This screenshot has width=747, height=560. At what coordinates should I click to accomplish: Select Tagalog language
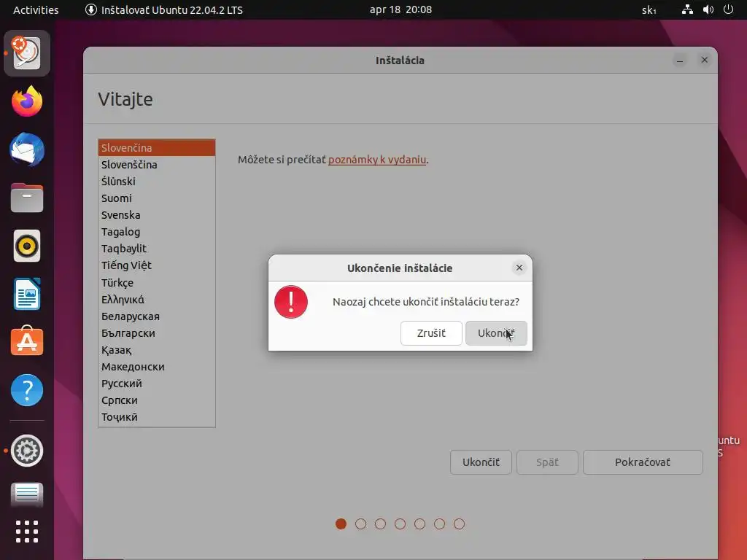tap(157, 231)
